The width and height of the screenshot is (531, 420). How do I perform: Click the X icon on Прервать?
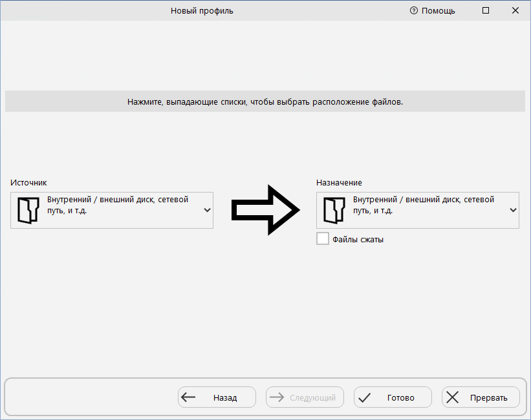pos(453,397)
